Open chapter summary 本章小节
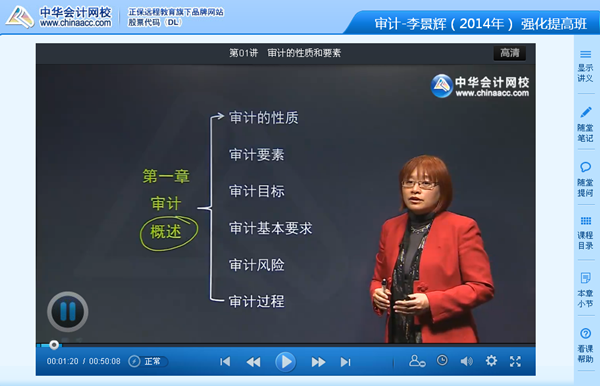Image resolution: width=600 pixels, height=386 pixels. (585, 290)
